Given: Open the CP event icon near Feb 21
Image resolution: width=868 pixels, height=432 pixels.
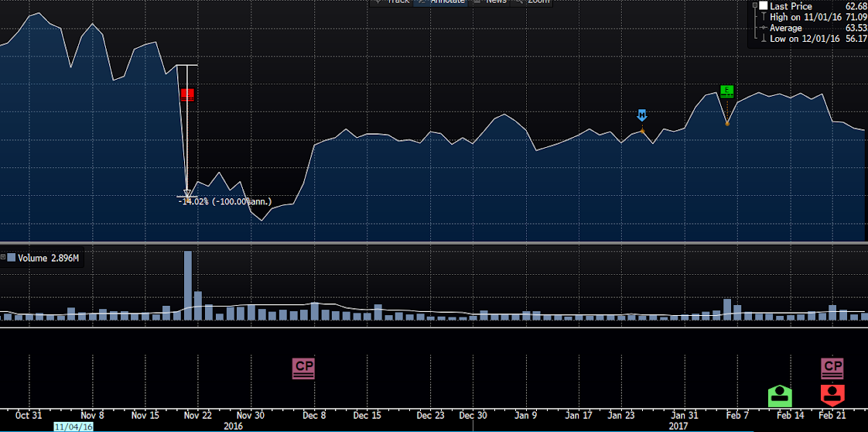Looking at the screenshot, I should coord(832,369).
